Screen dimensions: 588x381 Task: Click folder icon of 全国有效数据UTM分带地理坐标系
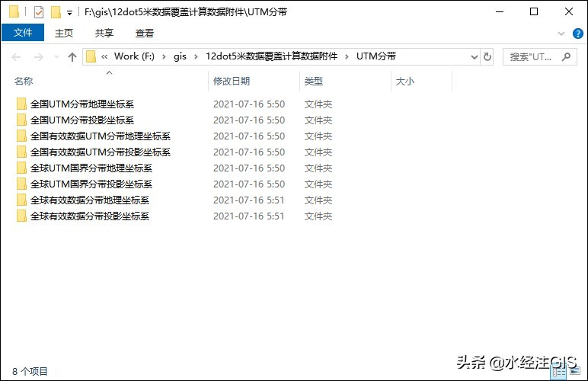click(x=21, y=136)
